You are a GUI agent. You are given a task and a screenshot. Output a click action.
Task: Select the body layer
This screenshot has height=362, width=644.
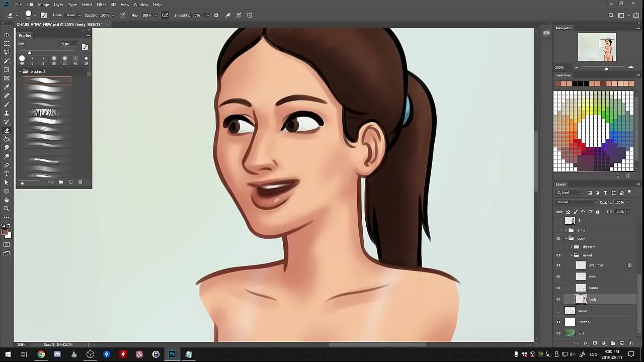point(604,299)
